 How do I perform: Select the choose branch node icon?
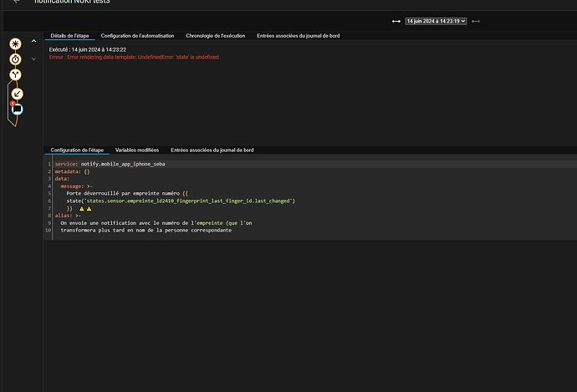coord(15,74)
